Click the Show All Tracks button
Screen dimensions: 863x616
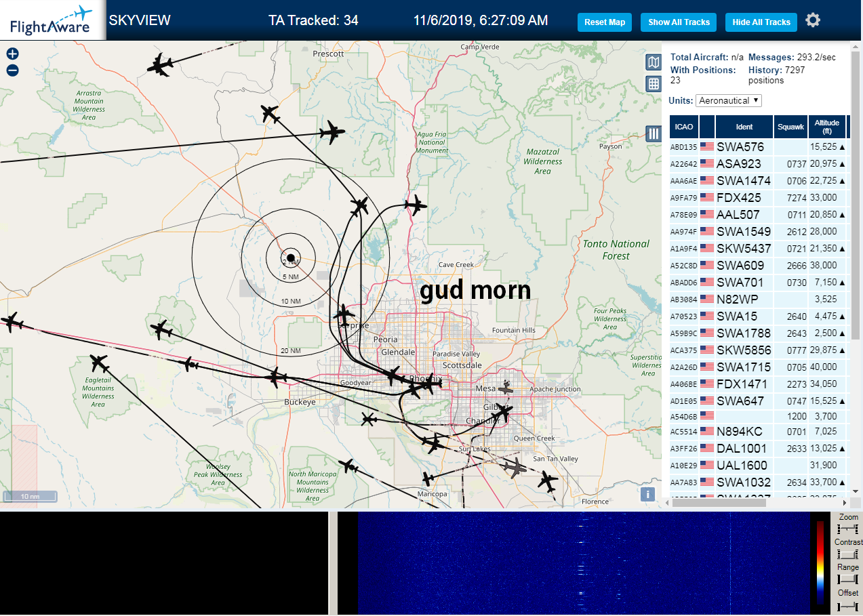(x=679, y=22)
